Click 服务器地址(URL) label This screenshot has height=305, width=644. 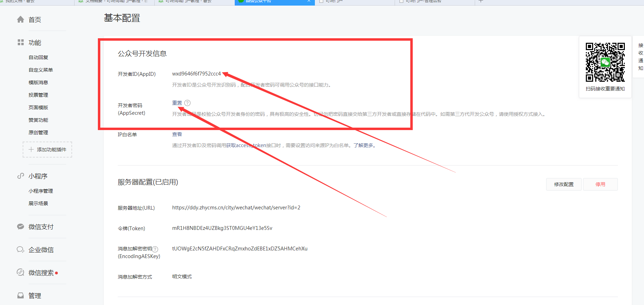point(136,208)
